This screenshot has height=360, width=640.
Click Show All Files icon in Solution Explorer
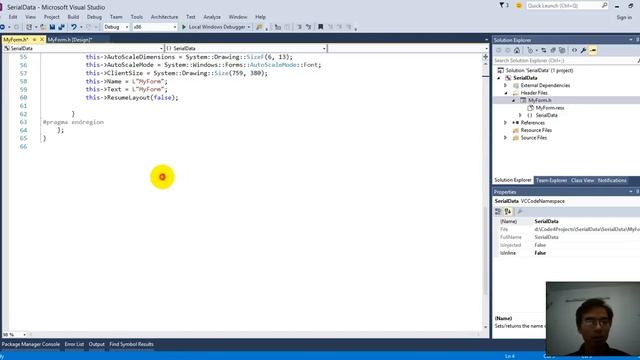point(562,50)
